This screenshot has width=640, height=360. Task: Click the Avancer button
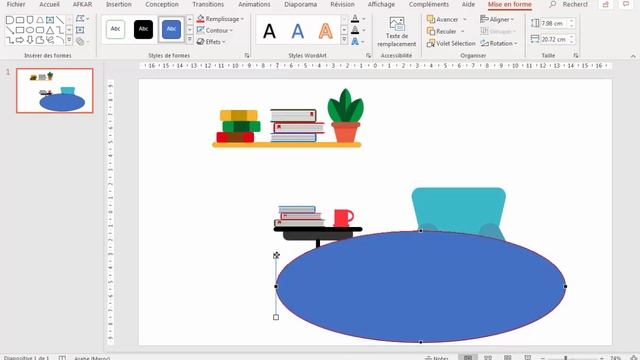coord(443,20)
